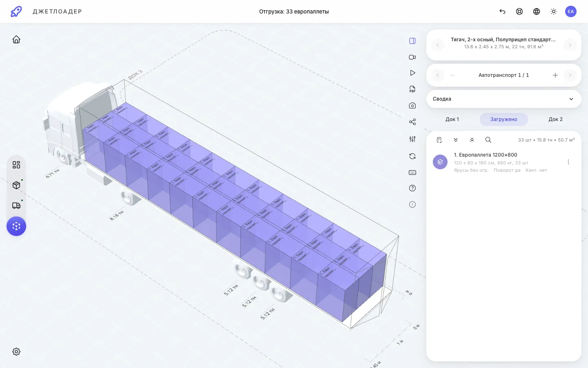Click the undo back arrow in header

502,11
